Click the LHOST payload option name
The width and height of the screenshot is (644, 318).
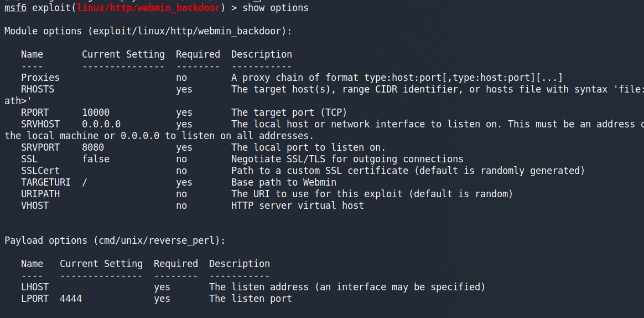pyautogui.click(x=35, y=287)
